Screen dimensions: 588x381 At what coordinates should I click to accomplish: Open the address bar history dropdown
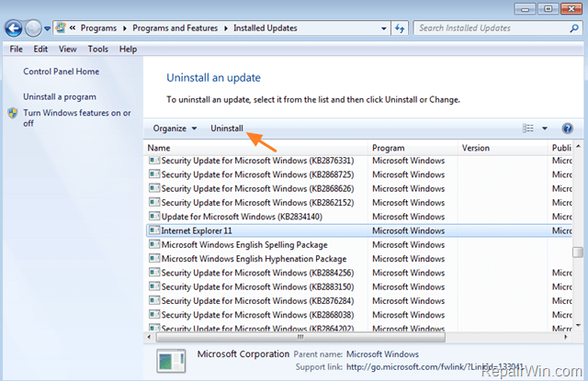[x=383, y=28]
